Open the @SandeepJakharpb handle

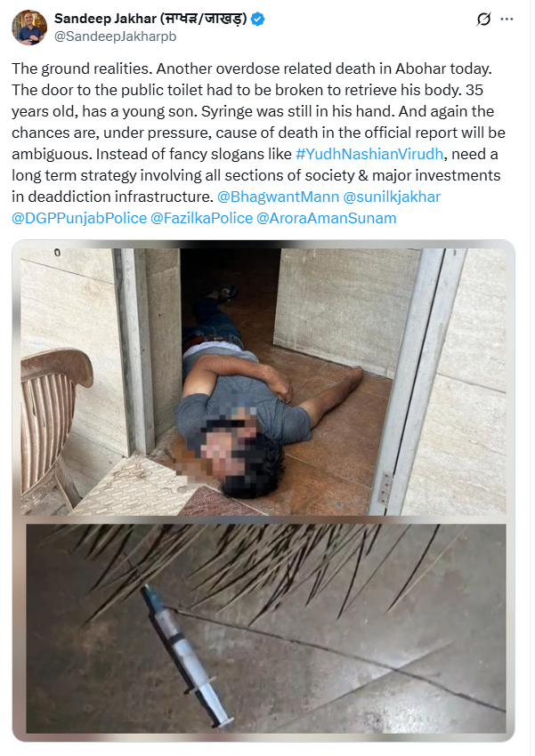[116, 36]
